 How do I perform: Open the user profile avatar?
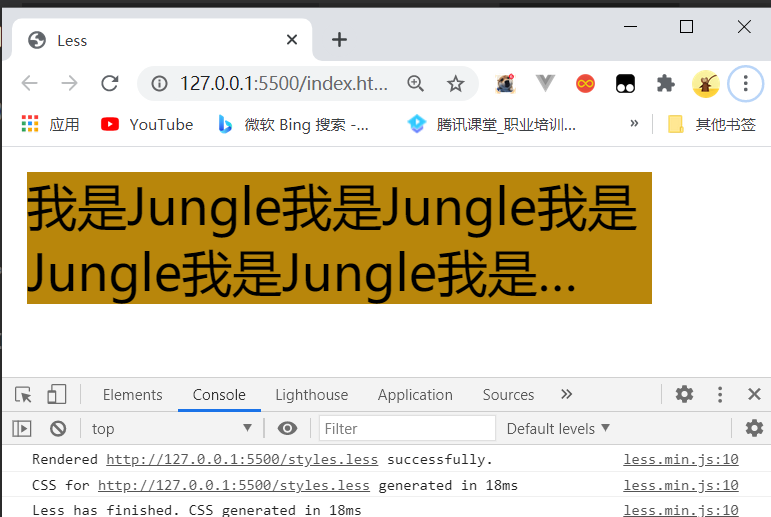[x=706, y=84]
